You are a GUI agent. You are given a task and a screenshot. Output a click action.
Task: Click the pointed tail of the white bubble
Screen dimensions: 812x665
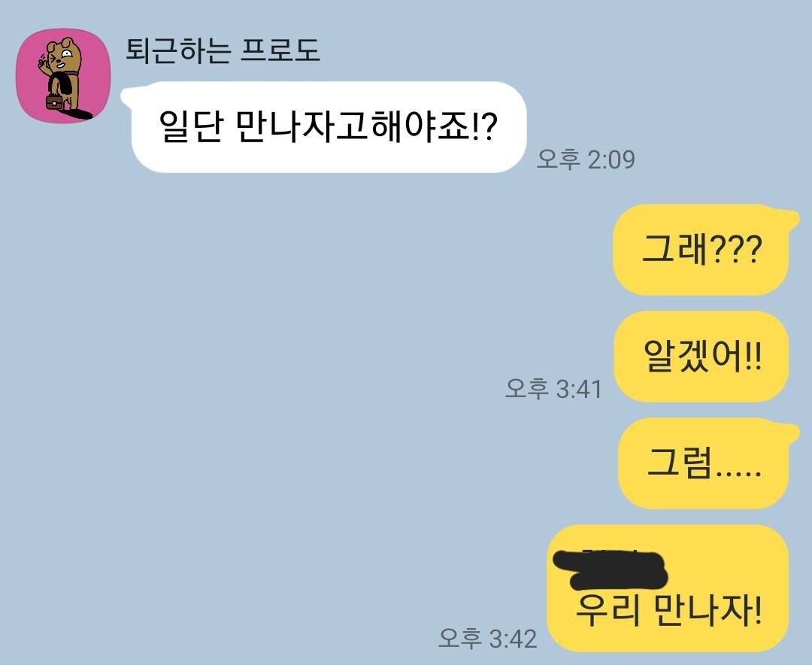(129, 95)
